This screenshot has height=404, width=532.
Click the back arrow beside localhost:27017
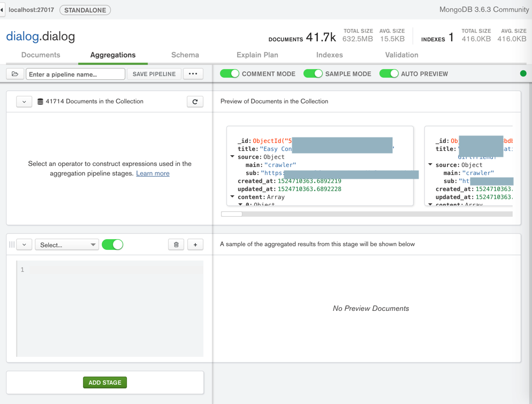2,10
